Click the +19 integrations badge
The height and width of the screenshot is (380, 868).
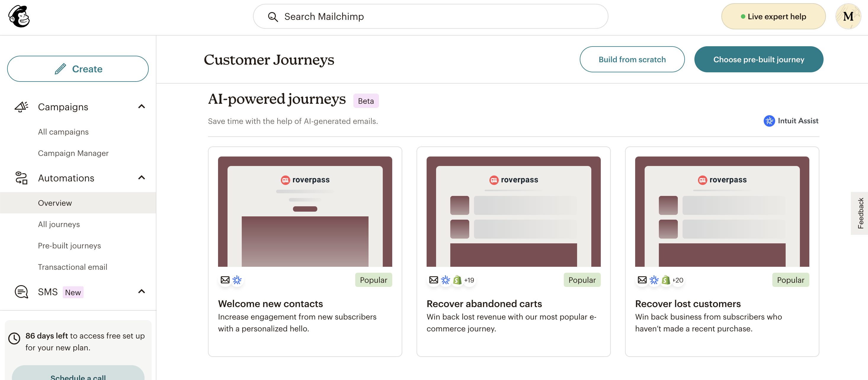pos(469,280)
